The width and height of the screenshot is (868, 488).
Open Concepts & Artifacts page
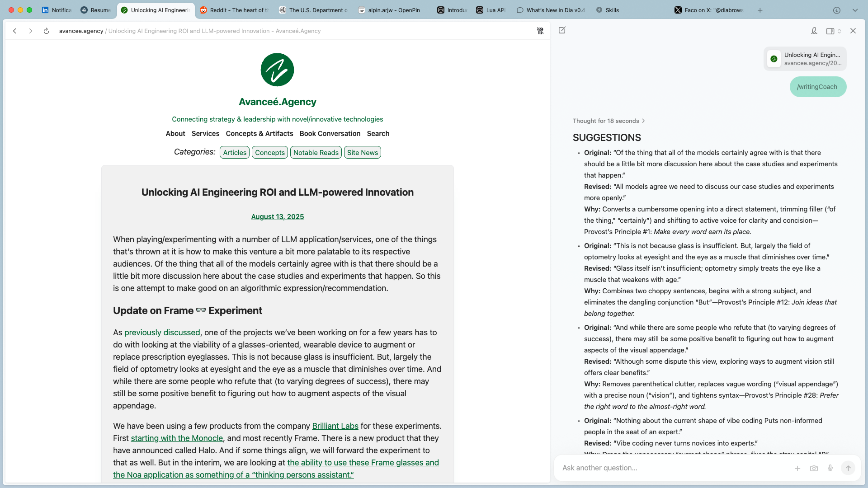[259, 133]
